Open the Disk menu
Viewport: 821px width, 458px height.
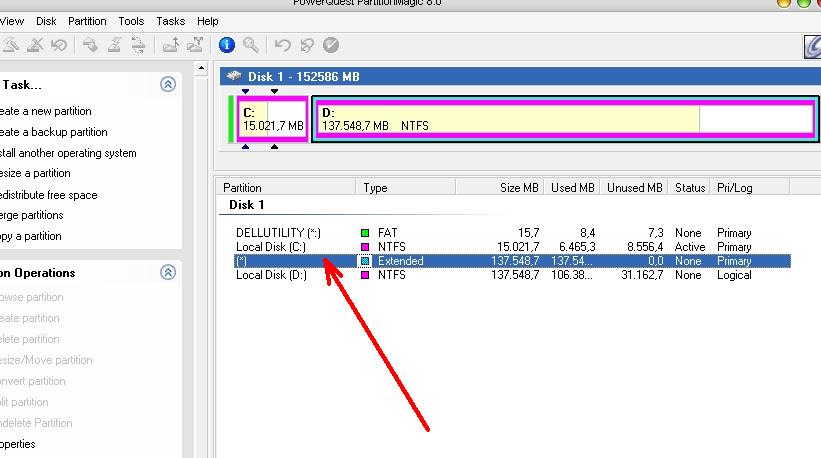click(x=46, y=21)
